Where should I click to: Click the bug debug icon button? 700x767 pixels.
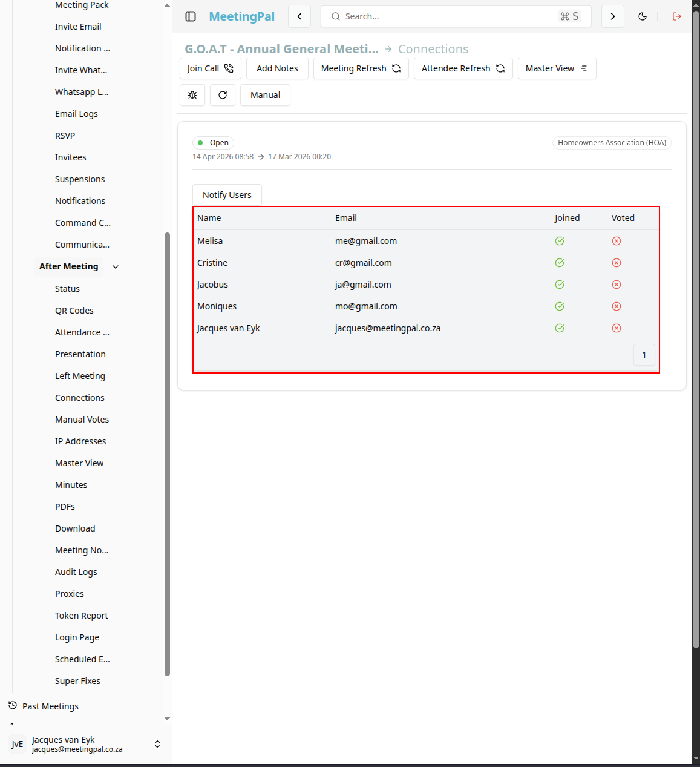[x=192, y=95]
